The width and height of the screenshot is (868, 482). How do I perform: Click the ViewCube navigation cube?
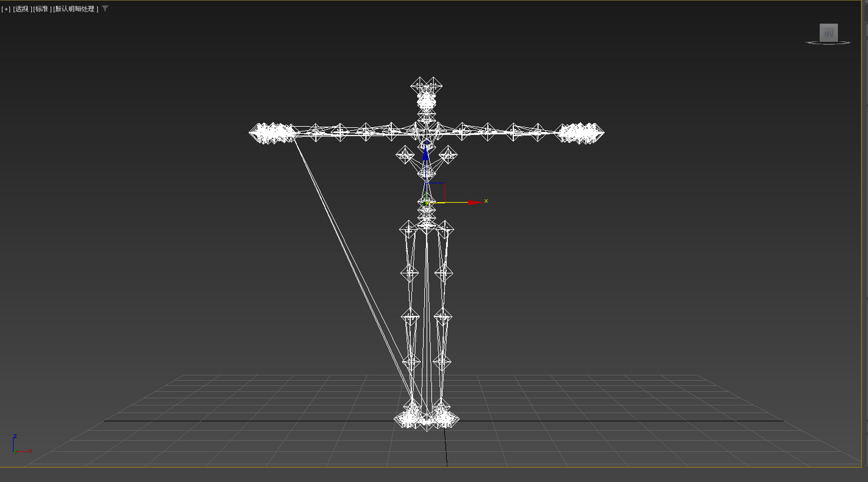coord(829,32)
